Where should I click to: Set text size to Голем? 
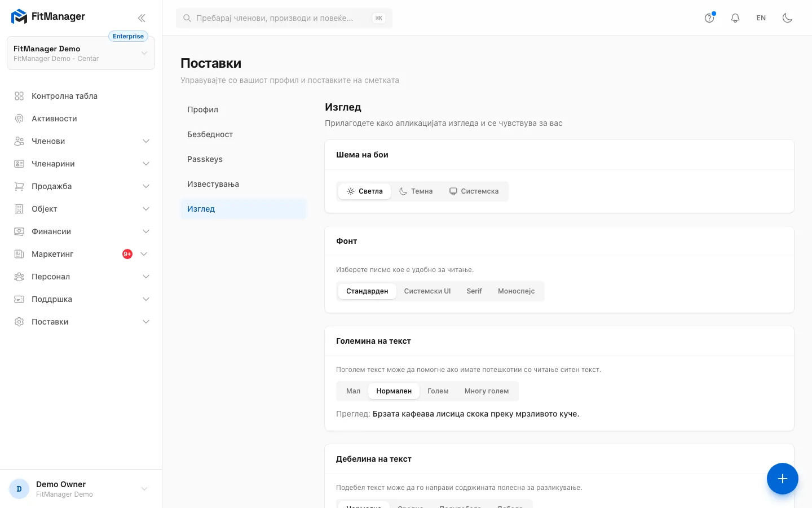click(x=438, y=391)
